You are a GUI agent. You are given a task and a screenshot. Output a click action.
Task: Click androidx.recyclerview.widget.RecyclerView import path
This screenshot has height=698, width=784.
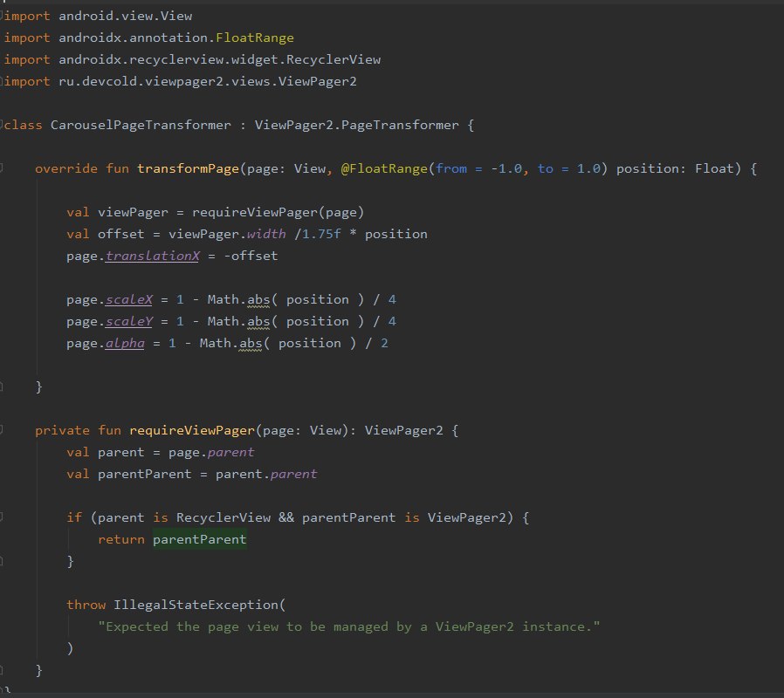tap(219, 60)
